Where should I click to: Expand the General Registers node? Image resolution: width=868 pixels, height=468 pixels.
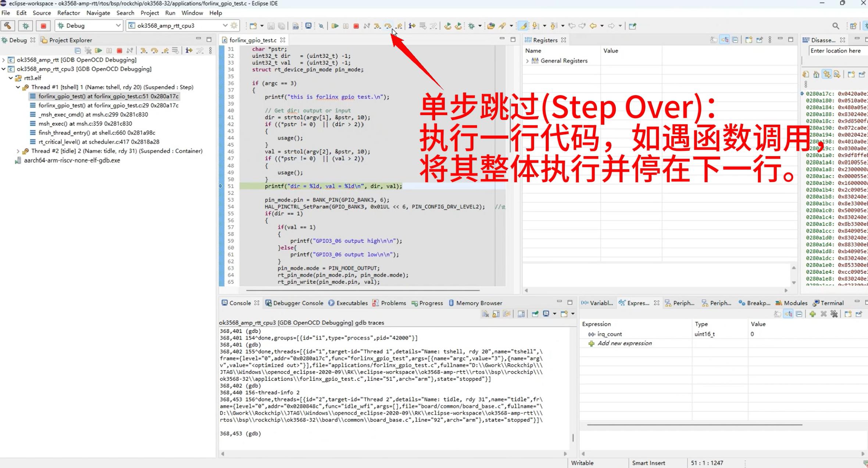[527, 61]
